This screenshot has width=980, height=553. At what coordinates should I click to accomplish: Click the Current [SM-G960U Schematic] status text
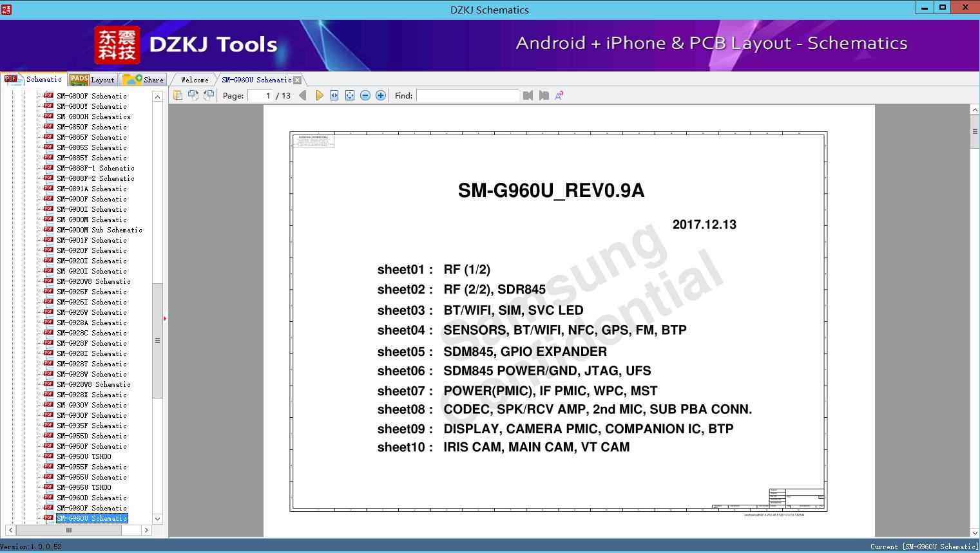coord(924,547)
